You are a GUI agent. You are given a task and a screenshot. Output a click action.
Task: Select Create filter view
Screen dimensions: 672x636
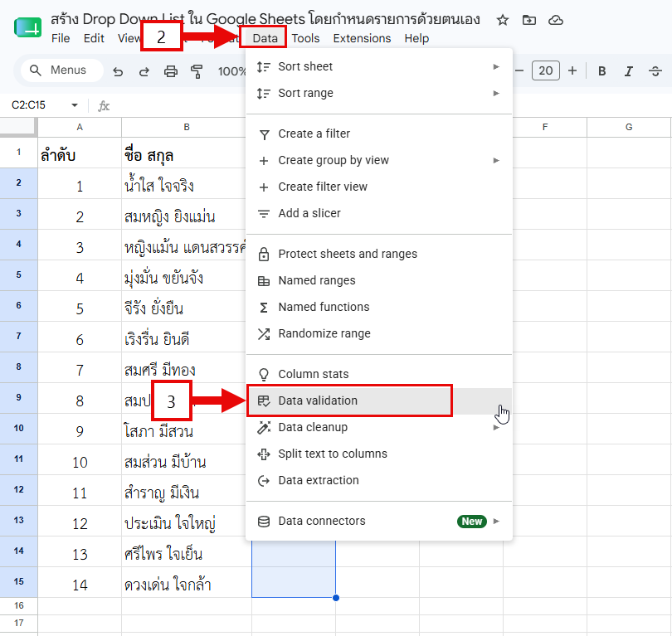[x=379, y=187]
